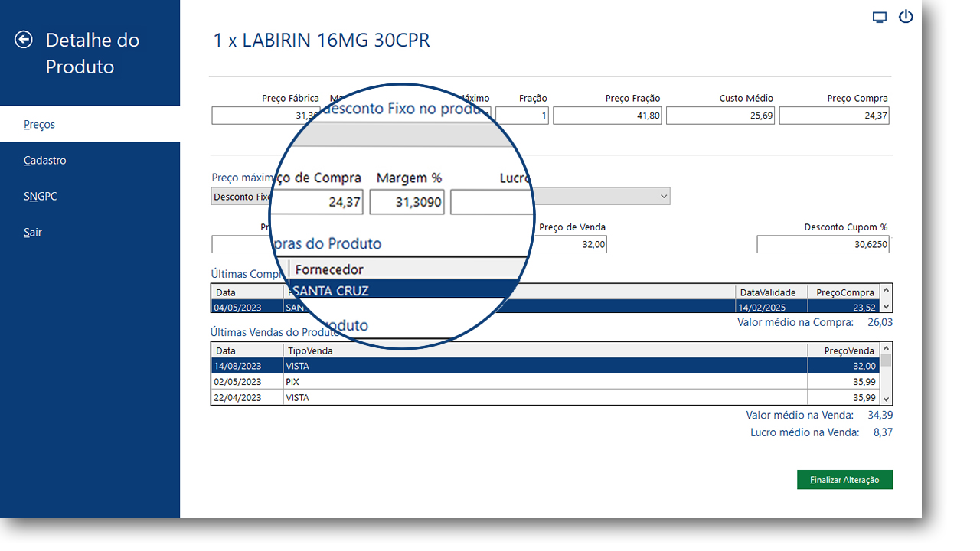Image resolution: width=980 pixels, height=551 pixels.
Task: Click the Preço Compra field at top
Action: tap(834, 116)
